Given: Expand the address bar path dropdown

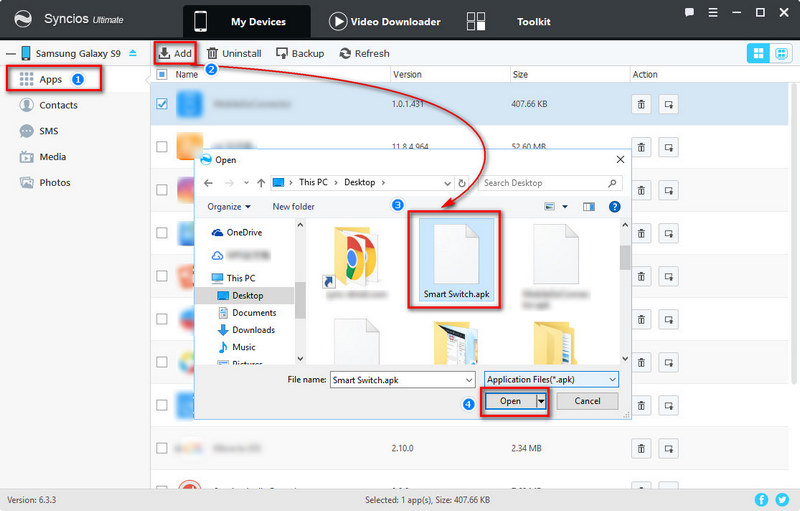Looking at the screenshot, I should click(x=447, y=183).
